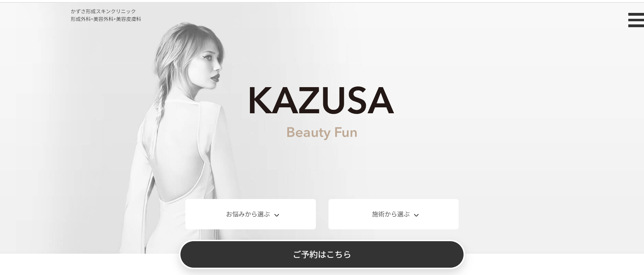This screenshot has height=275, width=644.
Task: Click the last letter A of KAZUSA
Action: tap(381, 101)
